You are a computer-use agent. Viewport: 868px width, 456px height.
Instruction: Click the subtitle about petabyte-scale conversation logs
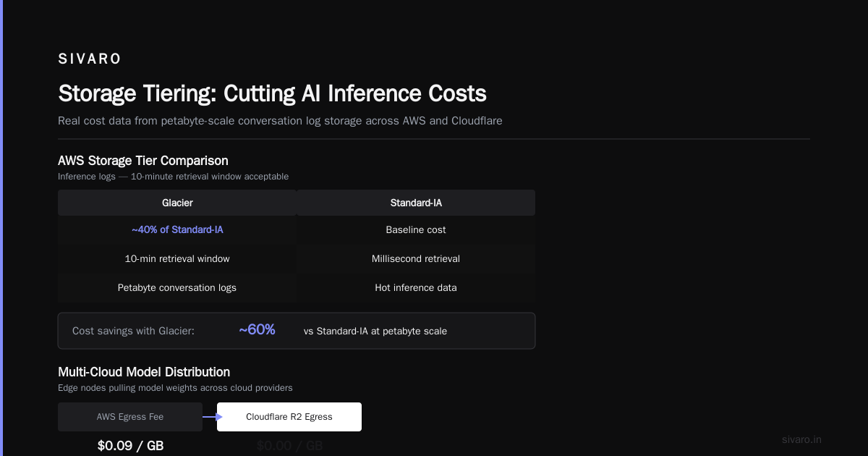point(280,121)
